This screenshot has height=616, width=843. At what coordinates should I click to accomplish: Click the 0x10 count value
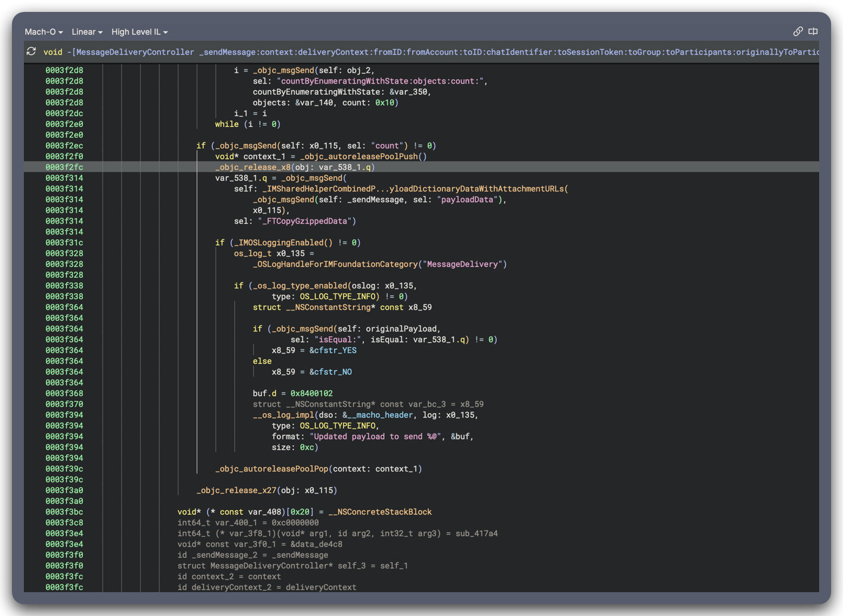pos(385,103)
